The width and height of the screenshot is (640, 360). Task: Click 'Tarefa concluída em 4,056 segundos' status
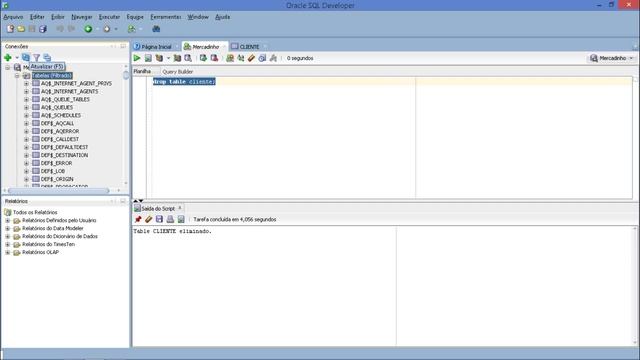(x=235, y=219)
